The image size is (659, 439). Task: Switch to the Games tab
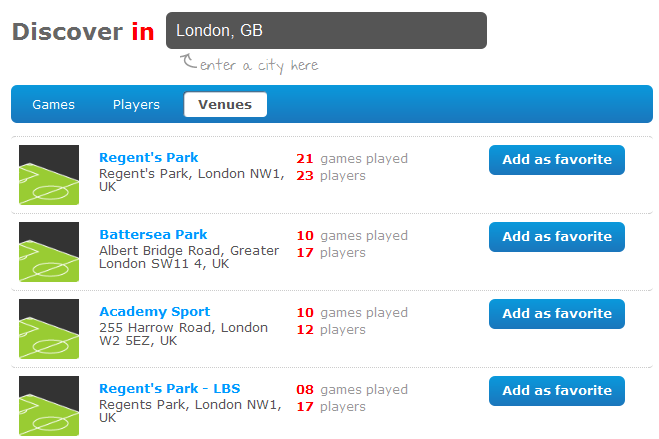pos(53,104)
